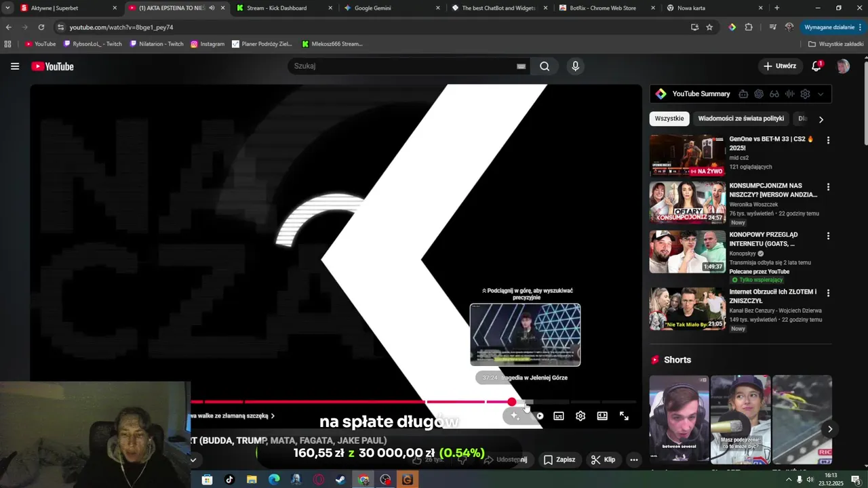Screen dimensions: 868x488
Task: Mute the playing tab via speaker icon
Action: (212, 8)
